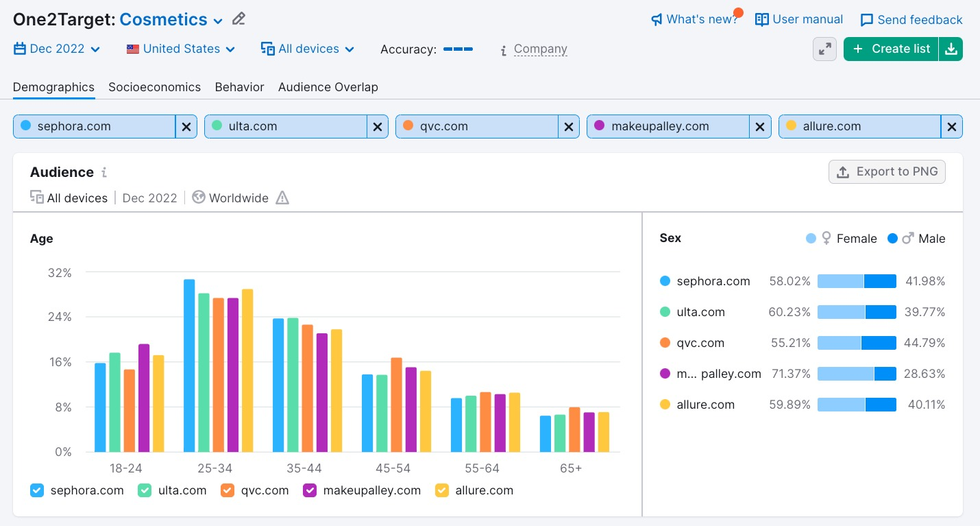Click the Female legend entry in Sex panel
The width and height of the screenshot is (980, 526).
(842, 239)
